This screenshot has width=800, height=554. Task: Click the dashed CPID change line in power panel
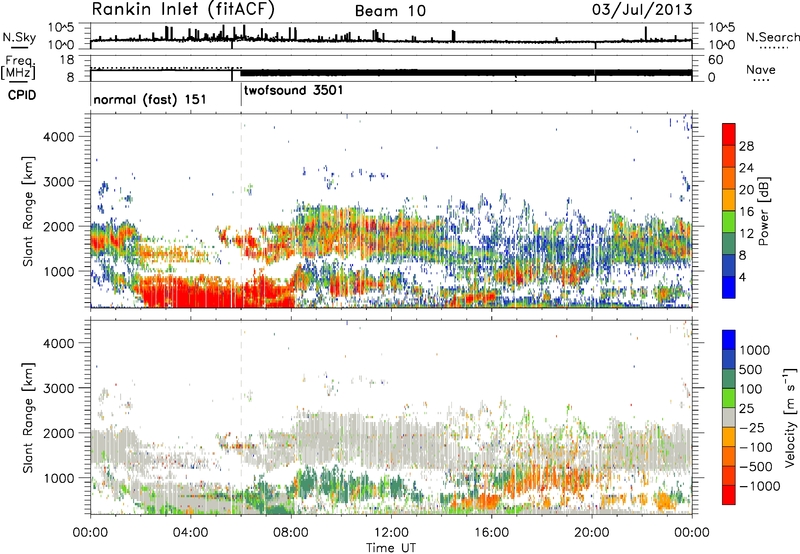(x=241, y=211)
